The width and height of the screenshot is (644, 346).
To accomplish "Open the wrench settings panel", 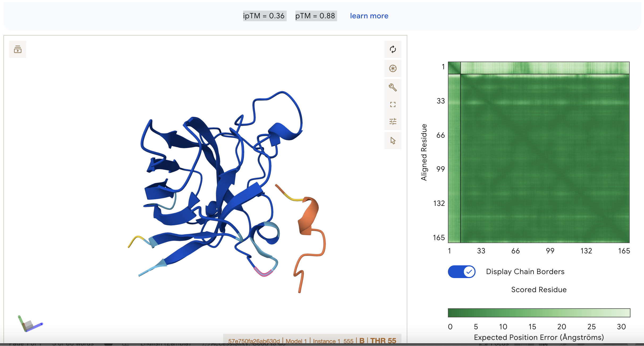I will click(x=393, y=87).
